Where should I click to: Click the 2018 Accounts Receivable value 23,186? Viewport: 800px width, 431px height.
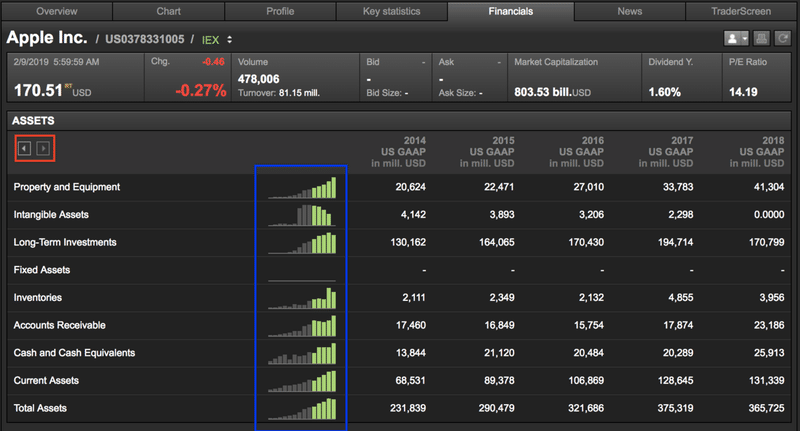click(769, 325)
